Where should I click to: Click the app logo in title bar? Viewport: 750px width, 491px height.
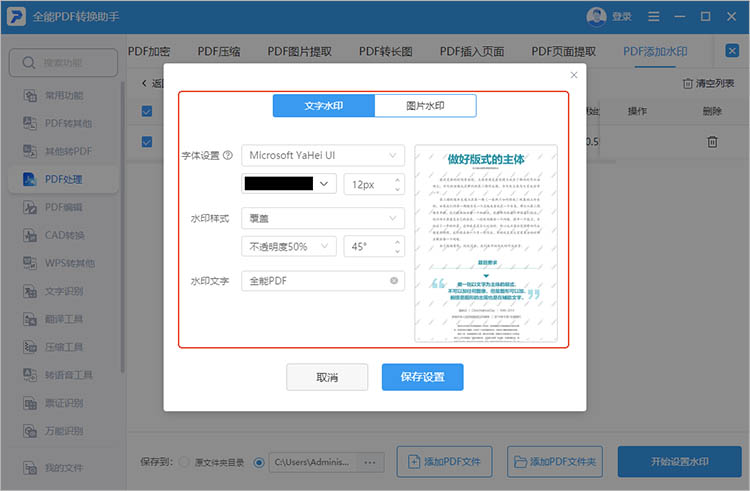pos(16,16)
